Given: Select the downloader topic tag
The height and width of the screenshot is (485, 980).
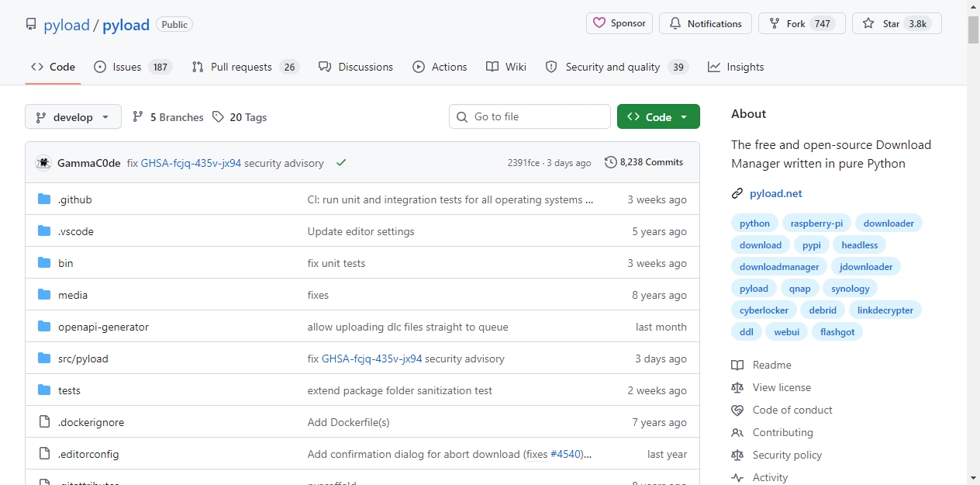Looking at the screenshot, I should (889, 223).
